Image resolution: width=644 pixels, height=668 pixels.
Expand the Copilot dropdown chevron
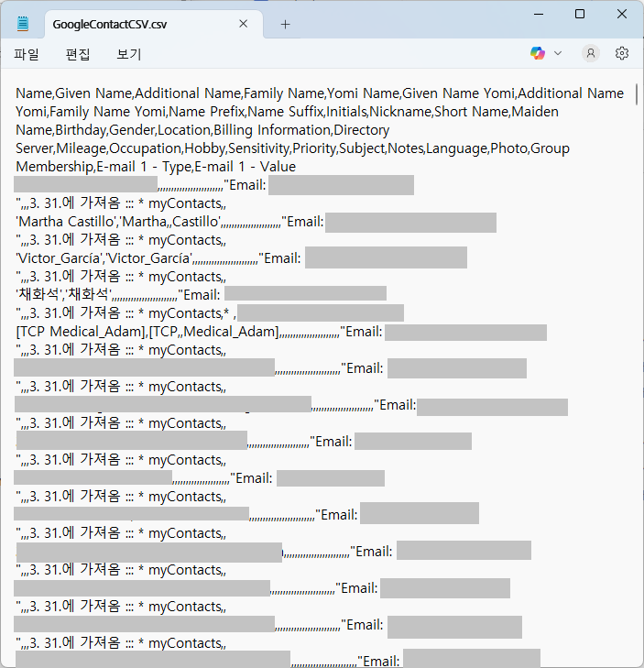pyautogui.click(x=558, y=53)
